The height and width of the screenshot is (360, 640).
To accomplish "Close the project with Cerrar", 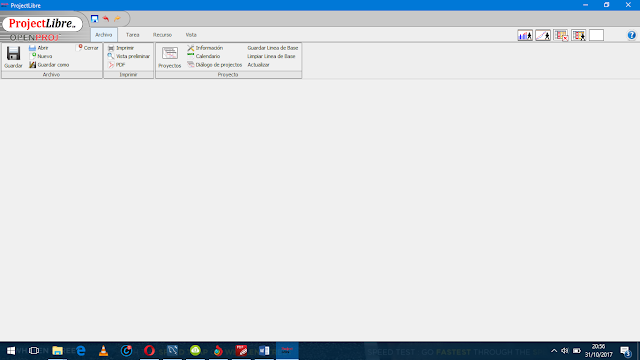I will [88, 48].
